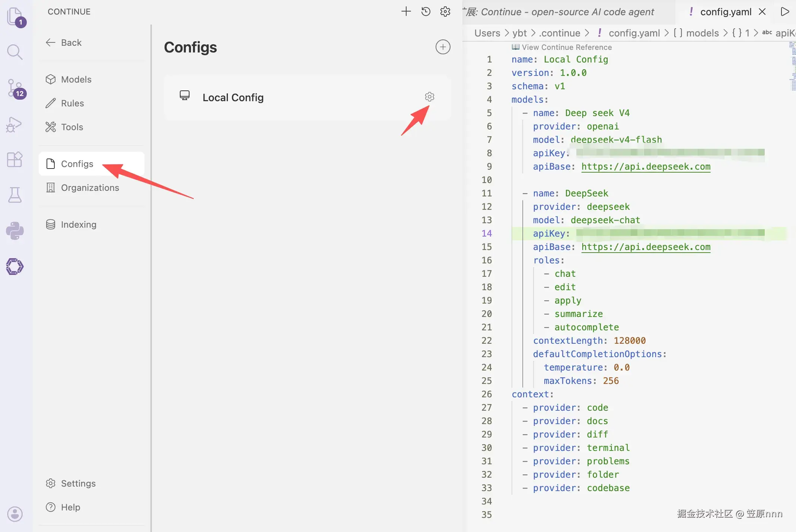796x532 pixels.
Task: Open the Run and Debug view
Action: click(14, 124)
